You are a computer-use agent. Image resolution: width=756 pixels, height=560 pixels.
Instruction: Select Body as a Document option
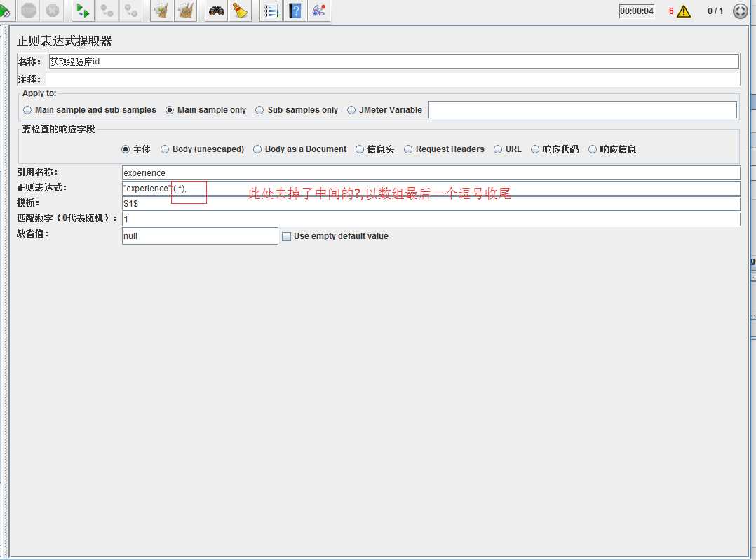tap(300, 149)
